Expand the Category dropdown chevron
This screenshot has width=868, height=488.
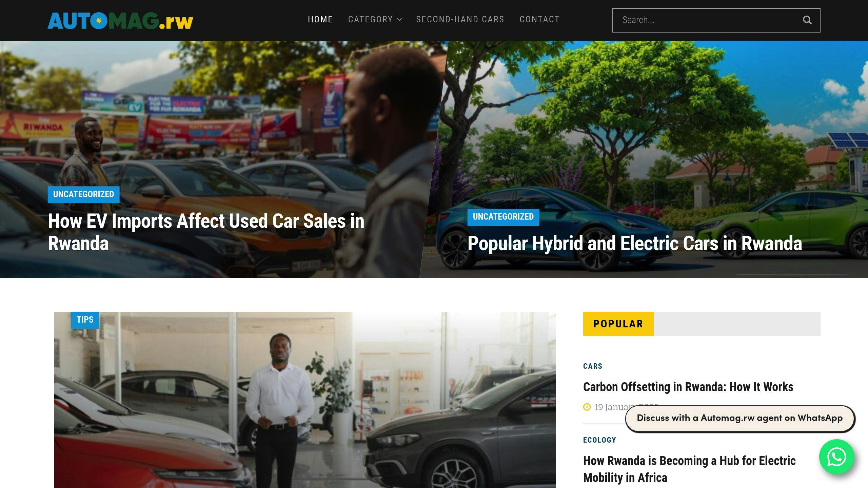point(400,20)
